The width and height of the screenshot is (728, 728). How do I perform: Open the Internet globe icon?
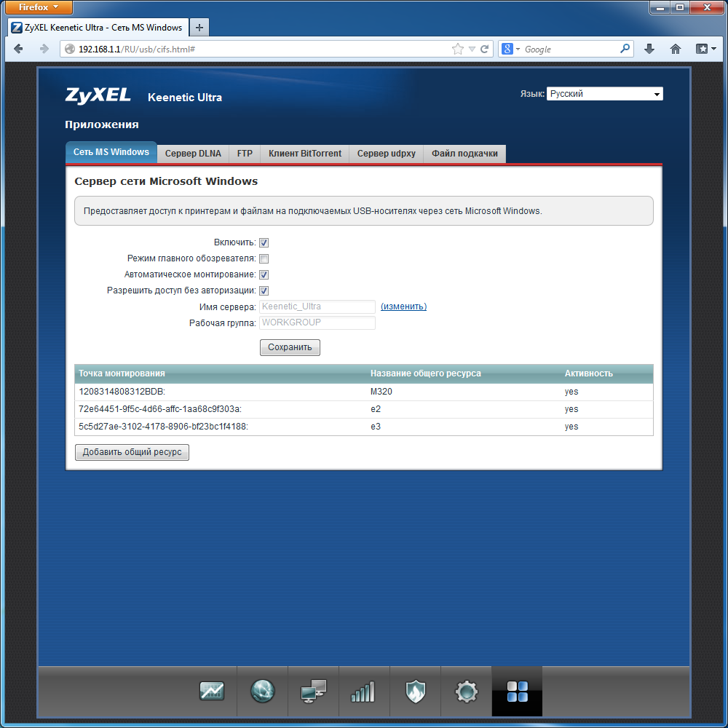point(262,692)
